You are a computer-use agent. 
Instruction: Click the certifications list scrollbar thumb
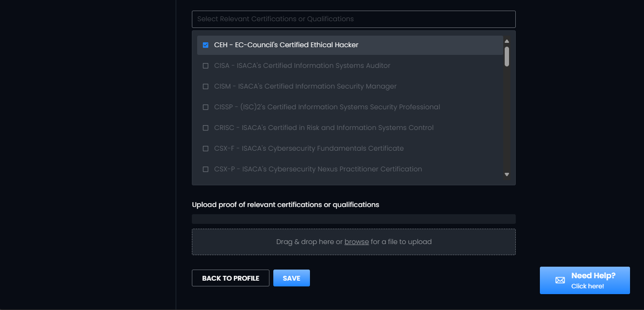point(507,56)
